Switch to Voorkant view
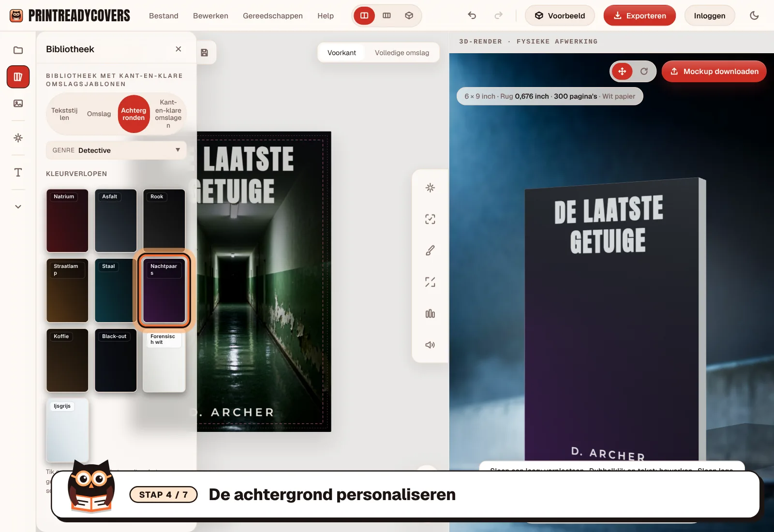 coord(342,53)
